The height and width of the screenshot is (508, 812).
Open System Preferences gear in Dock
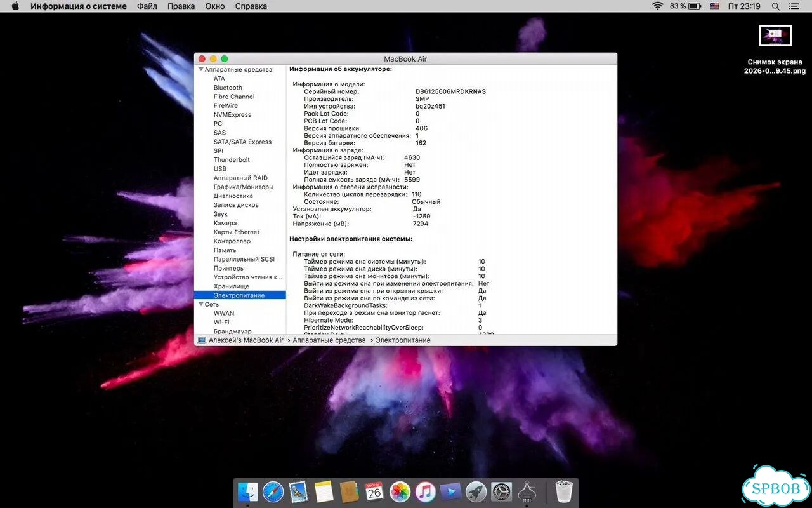coord(501,491)
